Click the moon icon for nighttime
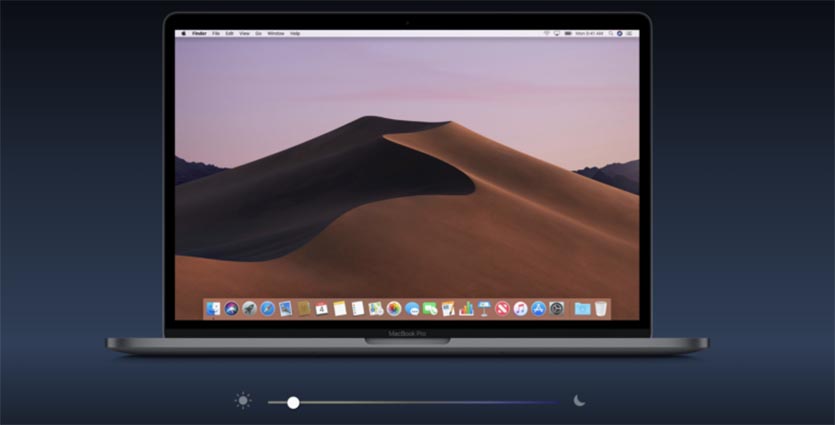Screen dimensions: 835x425 point(579,401)
